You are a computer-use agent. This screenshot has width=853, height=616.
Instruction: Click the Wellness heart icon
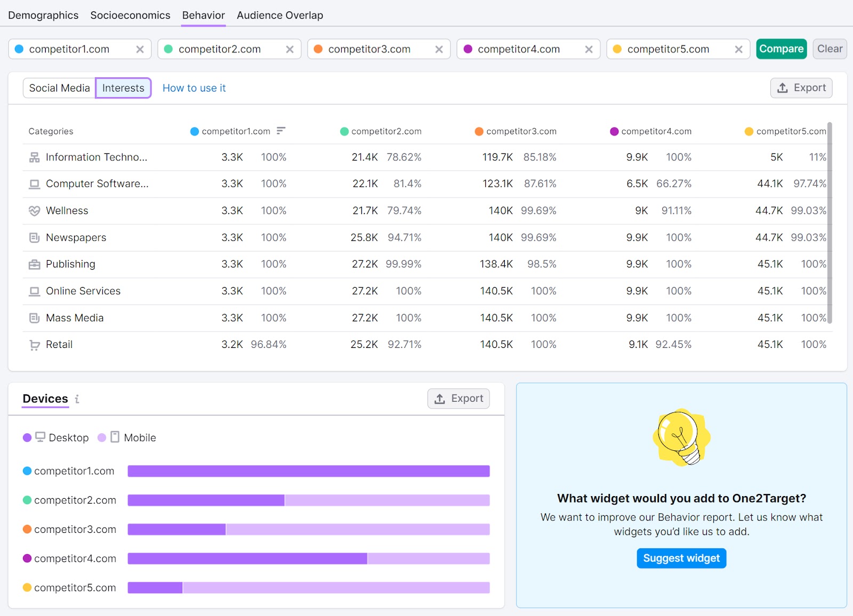(34, 210)
